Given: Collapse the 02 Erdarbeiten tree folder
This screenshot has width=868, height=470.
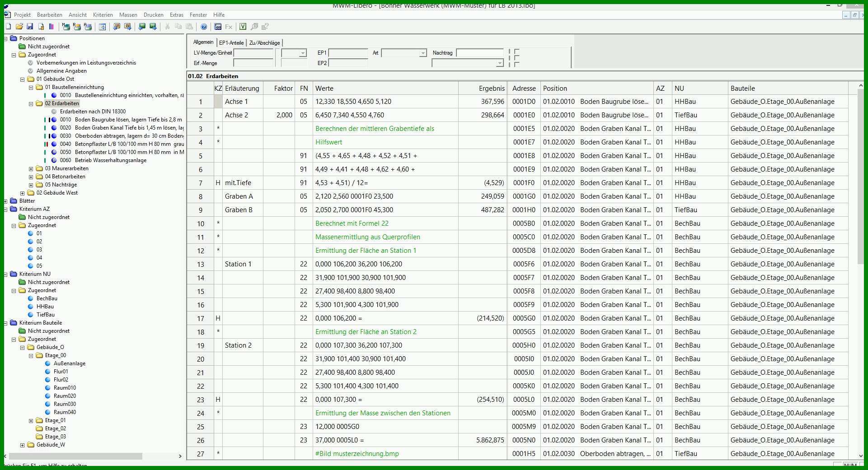Looking at the screenshot, I should click(31, 104).
